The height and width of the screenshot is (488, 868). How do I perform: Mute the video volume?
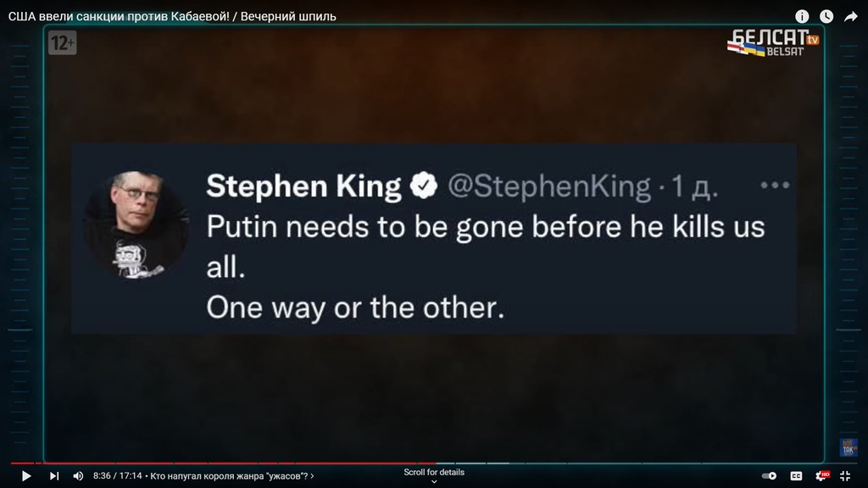pos(78,476)
